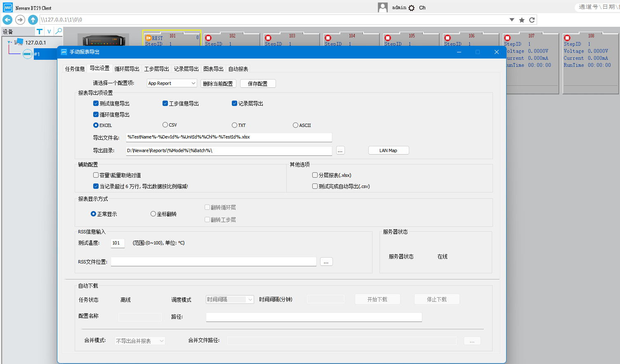Click 删除当前配置 button
The height and width of the screenshot is (364, 620).
(218, 84)
